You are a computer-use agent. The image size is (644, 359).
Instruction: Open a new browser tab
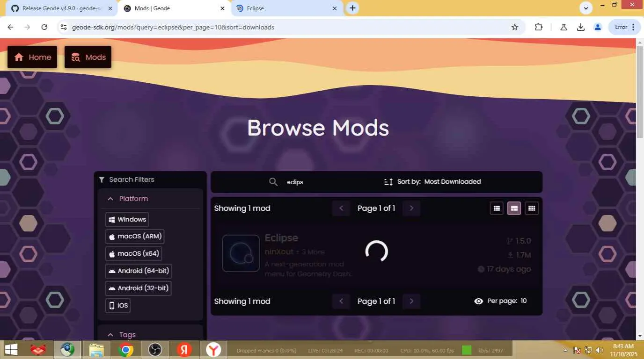[x=352, y=8]
